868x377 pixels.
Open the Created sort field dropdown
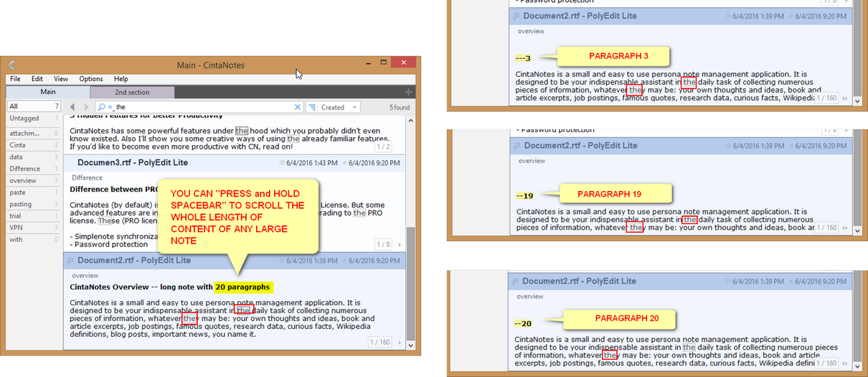pos(354,107)
